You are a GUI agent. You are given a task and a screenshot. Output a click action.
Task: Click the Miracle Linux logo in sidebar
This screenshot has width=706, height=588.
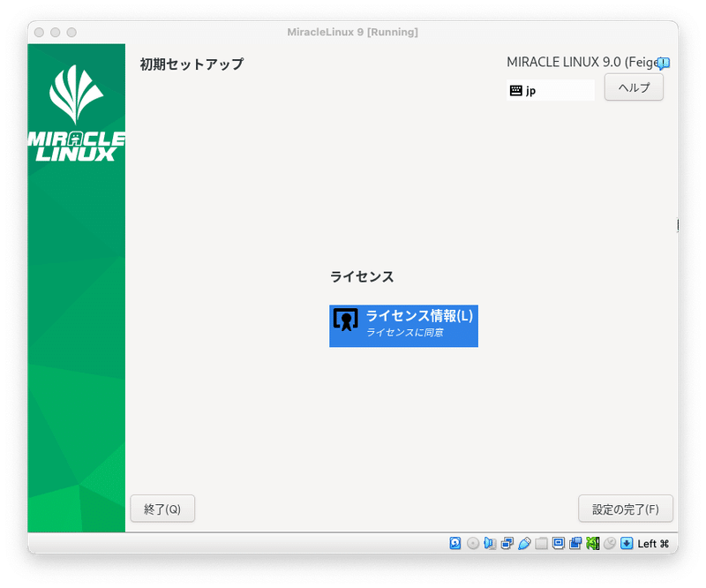coord(77,113)
